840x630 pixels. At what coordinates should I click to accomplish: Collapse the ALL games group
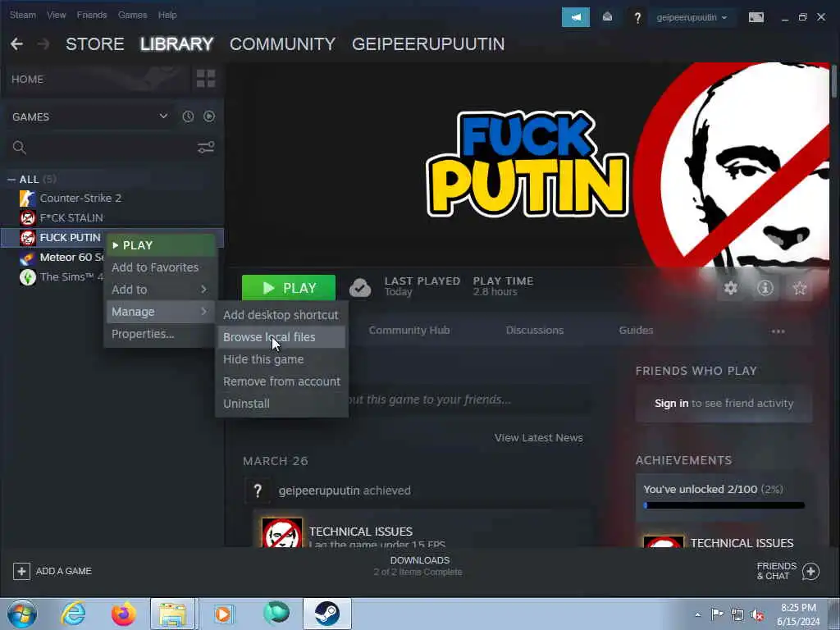pyautogui.click(x=11, y=180)
